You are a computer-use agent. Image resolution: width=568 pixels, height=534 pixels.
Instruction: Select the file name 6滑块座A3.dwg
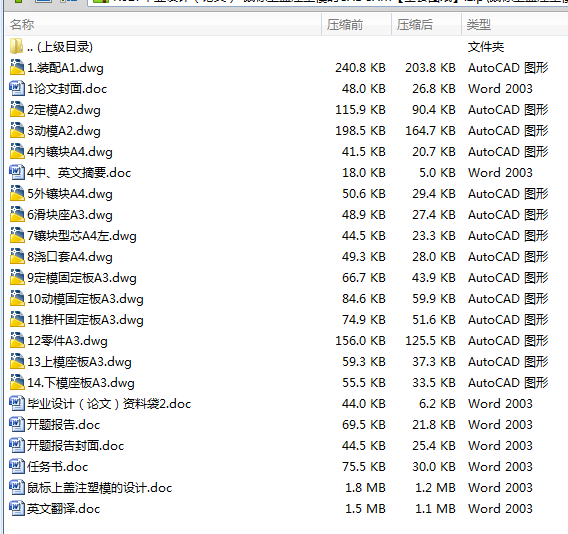click(70, 215)
